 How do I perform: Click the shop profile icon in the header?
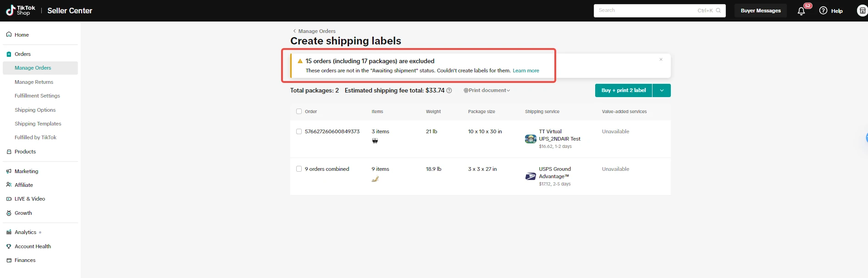862,11
